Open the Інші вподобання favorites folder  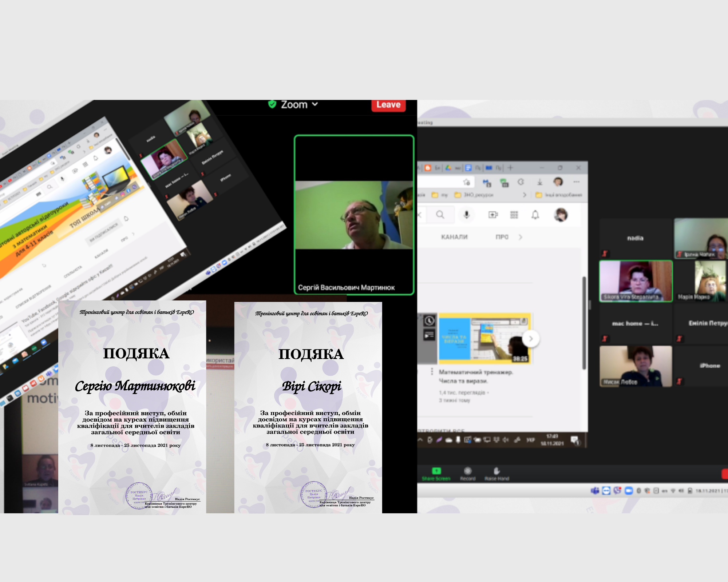click(559, 195)
